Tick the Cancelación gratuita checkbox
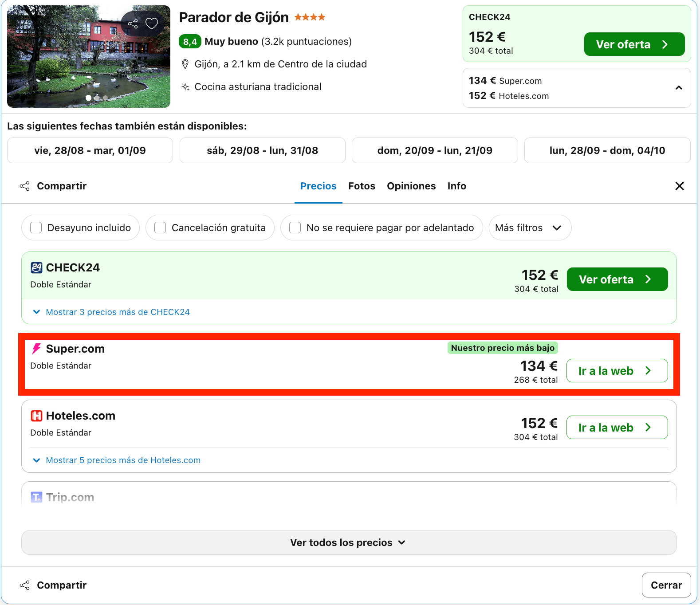This screenshot has height=605, width=700. 160,228
